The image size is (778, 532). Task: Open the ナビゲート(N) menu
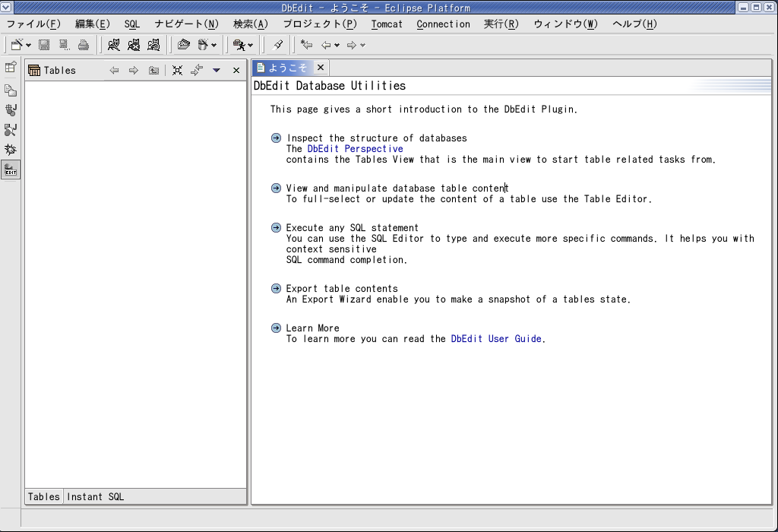coord(187,24)
